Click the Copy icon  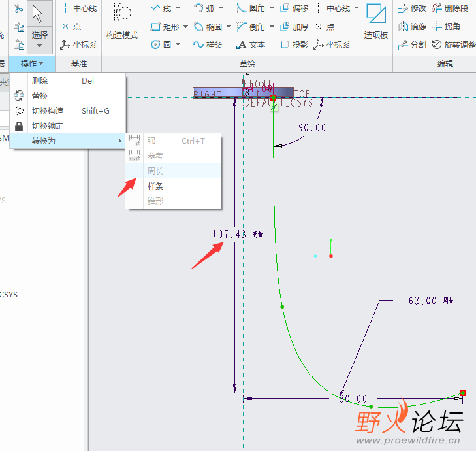click(19, 27)
